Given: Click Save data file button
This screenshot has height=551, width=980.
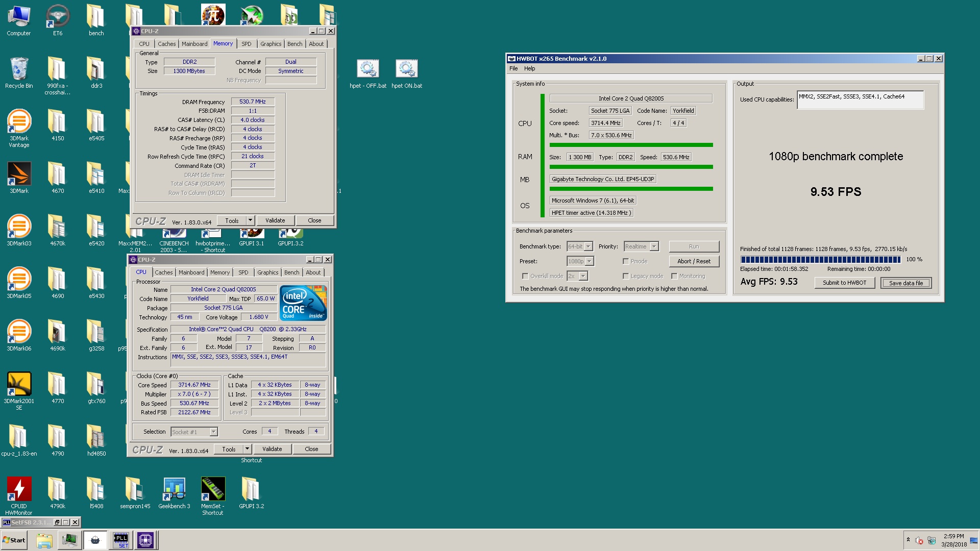Looking at the screenshot, I should pos(906,283).
